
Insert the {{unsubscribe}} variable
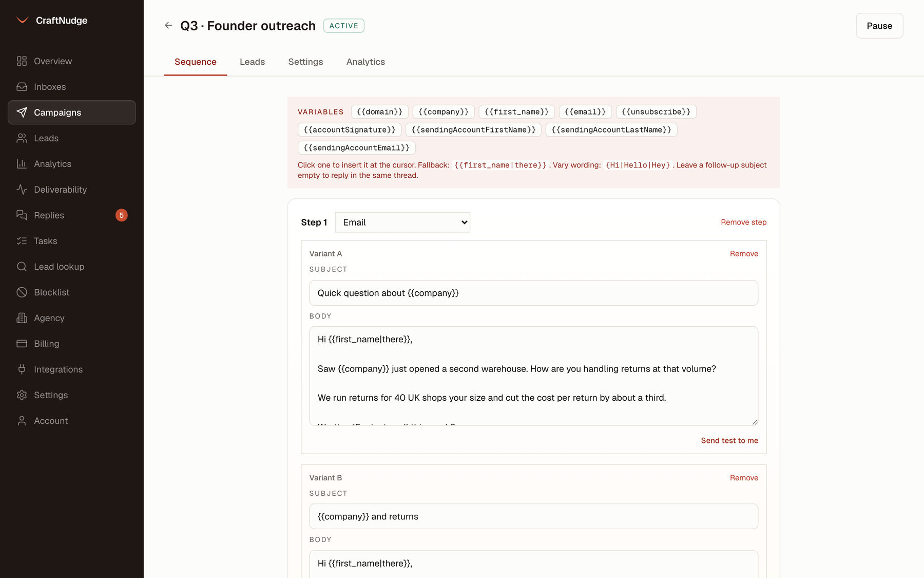coord(656,112)
